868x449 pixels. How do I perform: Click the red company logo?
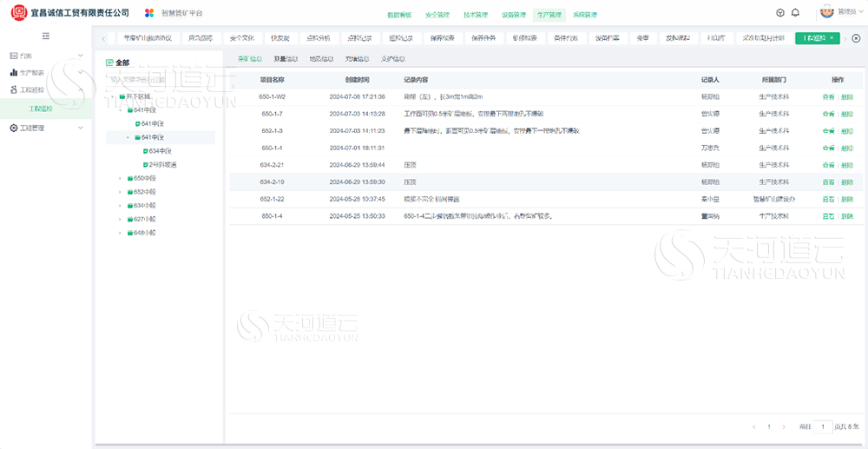[19, 12]
